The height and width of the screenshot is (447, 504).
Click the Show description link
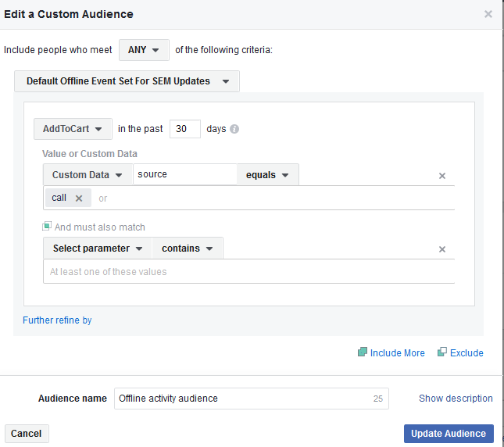[x=456, y=399]
